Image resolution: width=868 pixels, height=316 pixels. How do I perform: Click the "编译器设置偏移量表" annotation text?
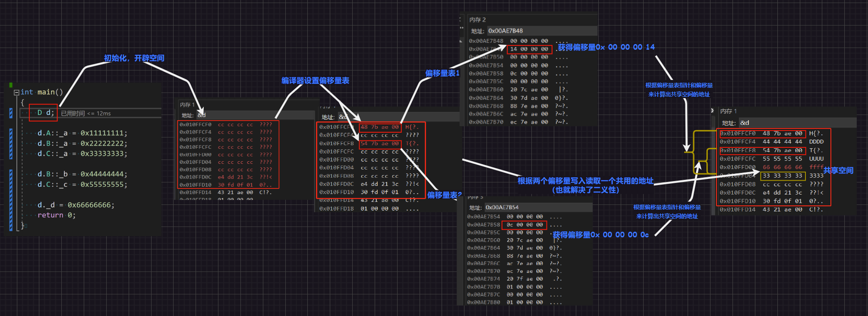(x=315, y=81)
